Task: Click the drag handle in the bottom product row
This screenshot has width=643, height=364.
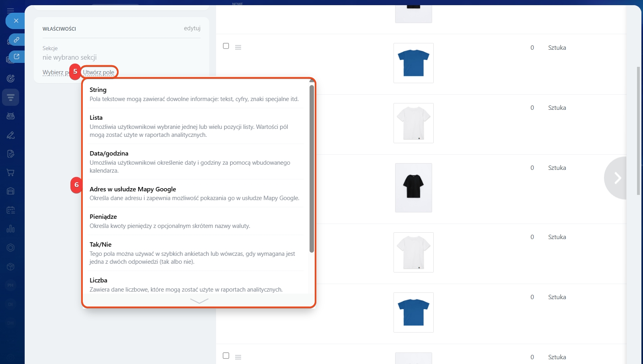Action: (x=238, y=357)
